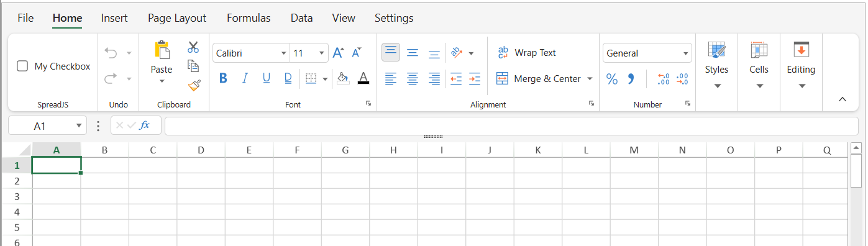Viewport: 868px width, 246px height.
Task: Click Increase Decimal icon
Action: [663, 79]
